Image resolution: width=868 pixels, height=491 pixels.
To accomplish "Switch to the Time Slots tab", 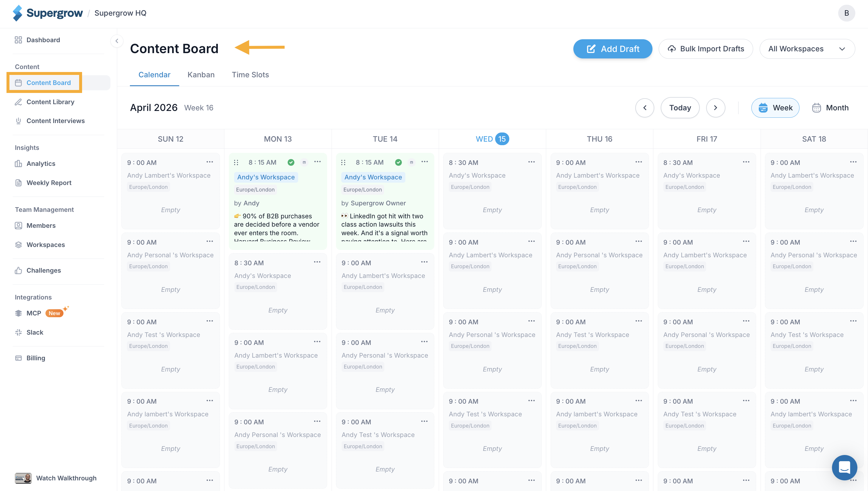I will pos(250,75).
